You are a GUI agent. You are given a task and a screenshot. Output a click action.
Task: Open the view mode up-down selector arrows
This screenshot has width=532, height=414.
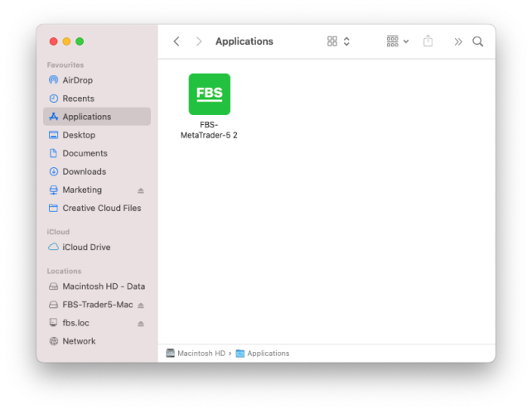(x=346, y=41)
